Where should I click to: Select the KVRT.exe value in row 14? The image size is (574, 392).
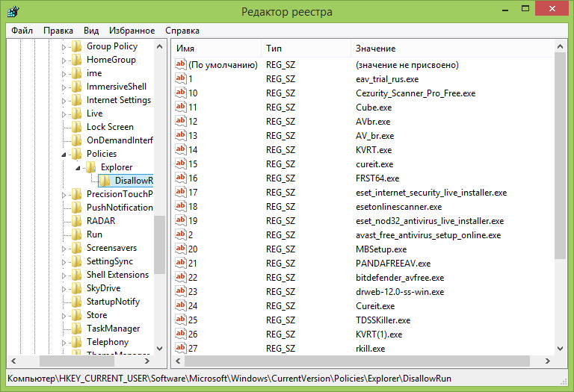pyautogui.click(x=374, y=150)
